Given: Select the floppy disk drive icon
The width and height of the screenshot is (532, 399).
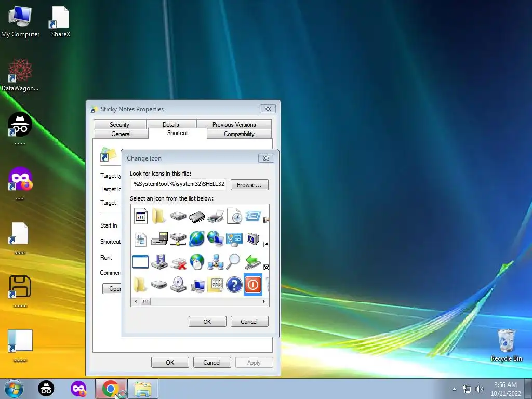Looking at the screenshot, I should tap(159, 262).
